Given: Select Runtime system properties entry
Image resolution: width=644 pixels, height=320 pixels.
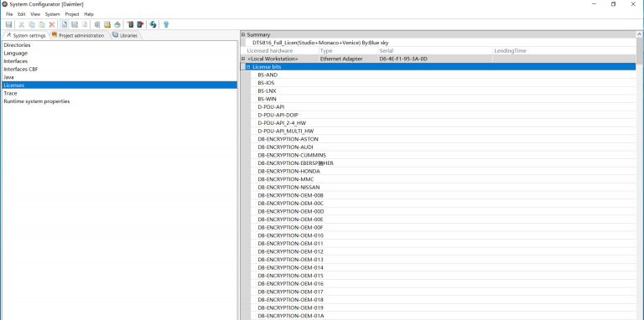Looking at the screenshot, I should (119, 101).
